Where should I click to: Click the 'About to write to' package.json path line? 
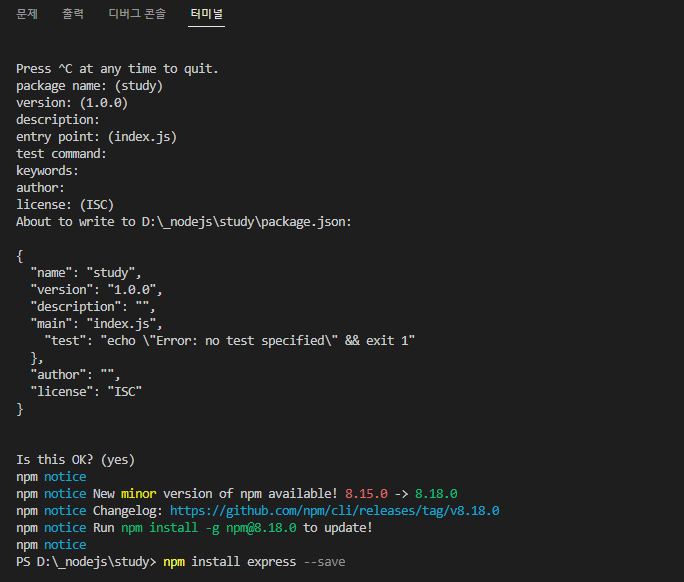click(184, 222)
